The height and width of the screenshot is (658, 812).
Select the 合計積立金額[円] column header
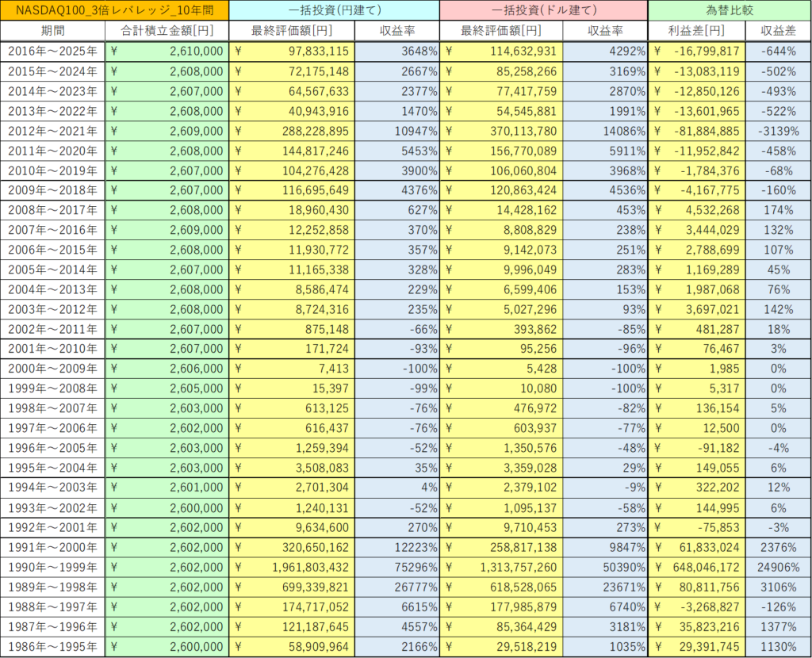(167, 31)
